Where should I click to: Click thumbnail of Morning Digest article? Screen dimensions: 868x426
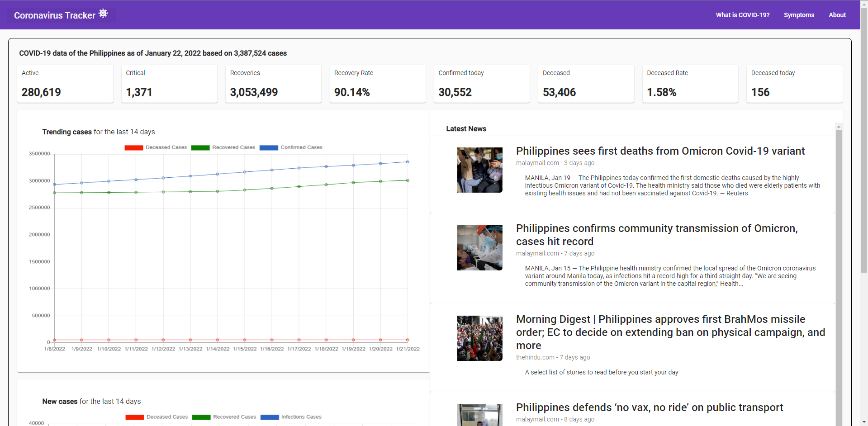[479, 338]
